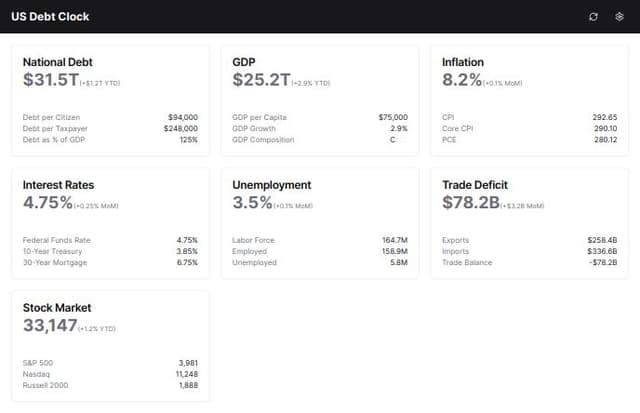Select the Trade Balance row
640x413 pixels.
pyautogui.click(x=529, y=262)
